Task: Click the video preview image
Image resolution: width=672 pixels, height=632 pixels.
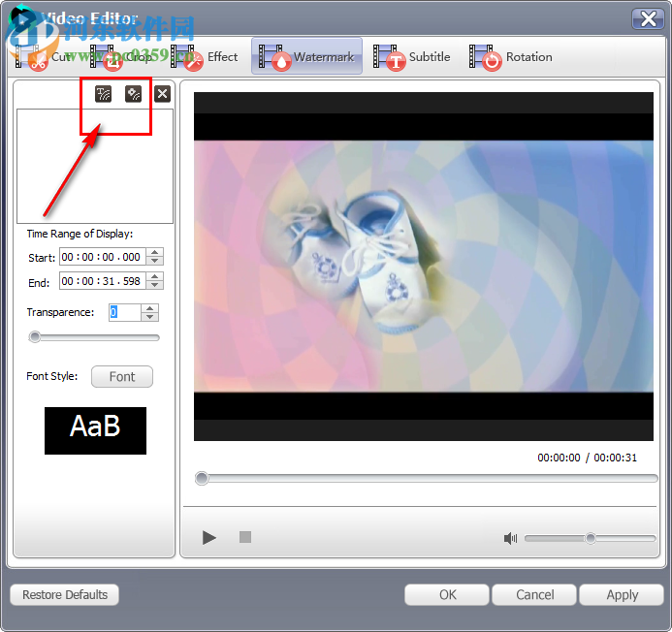Action: [x=424, y=267]
